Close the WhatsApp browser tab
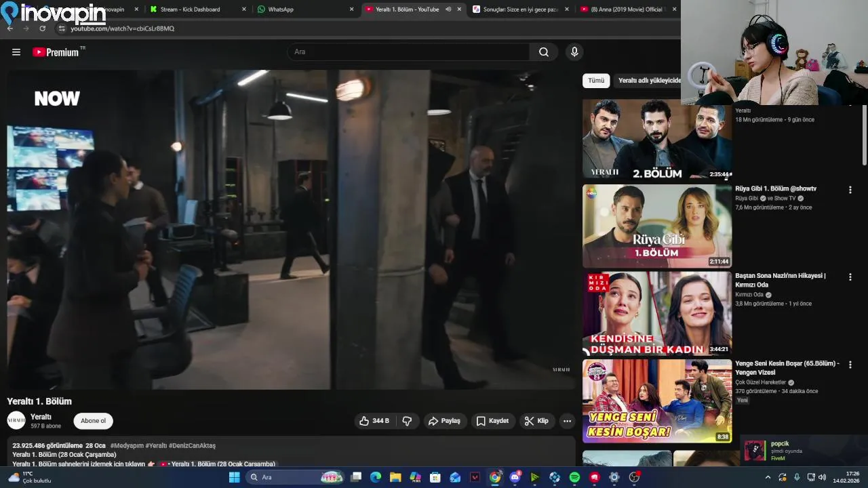868x488 pixels. 351,9
